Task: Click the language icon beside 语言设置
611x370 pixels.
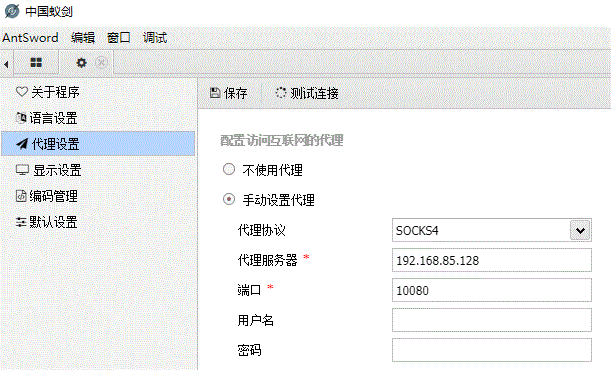Action: click(x=21, y=118)
